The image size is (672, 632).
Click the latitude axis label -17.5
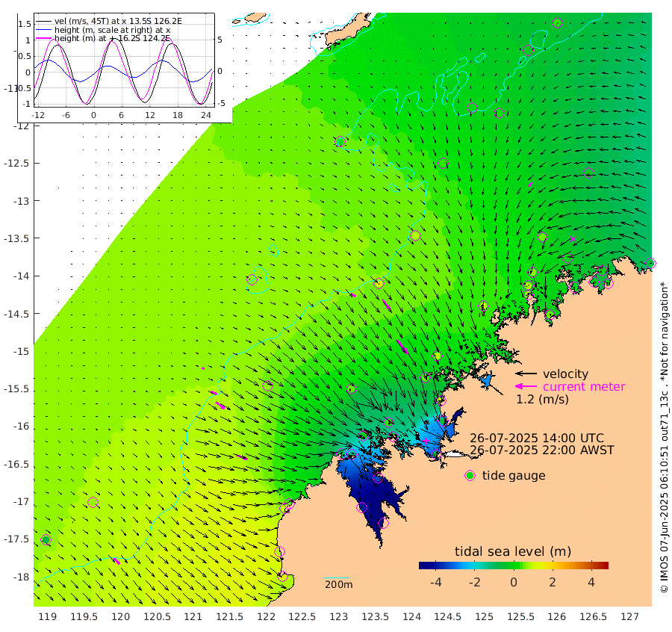[x=16, y=539]
